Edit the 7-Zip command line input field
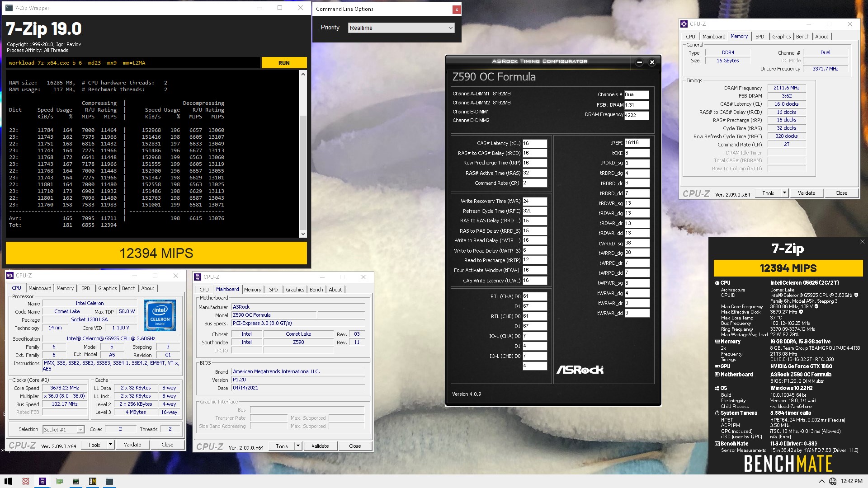 coord(133,63)
